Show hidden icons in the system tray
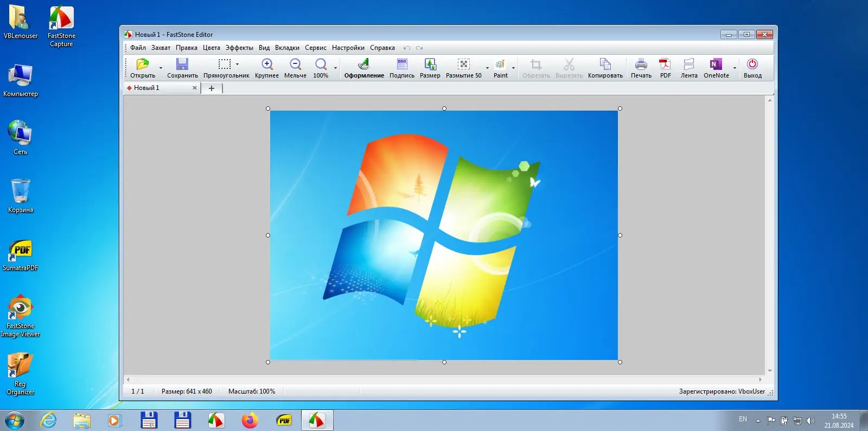Screen dimensions: 868x431 (x=758, y=421)
